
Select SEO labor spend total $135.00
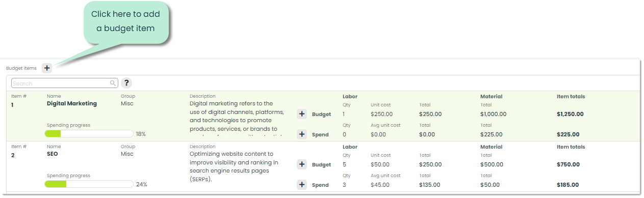pyautogui.click(x=430, y=185)
